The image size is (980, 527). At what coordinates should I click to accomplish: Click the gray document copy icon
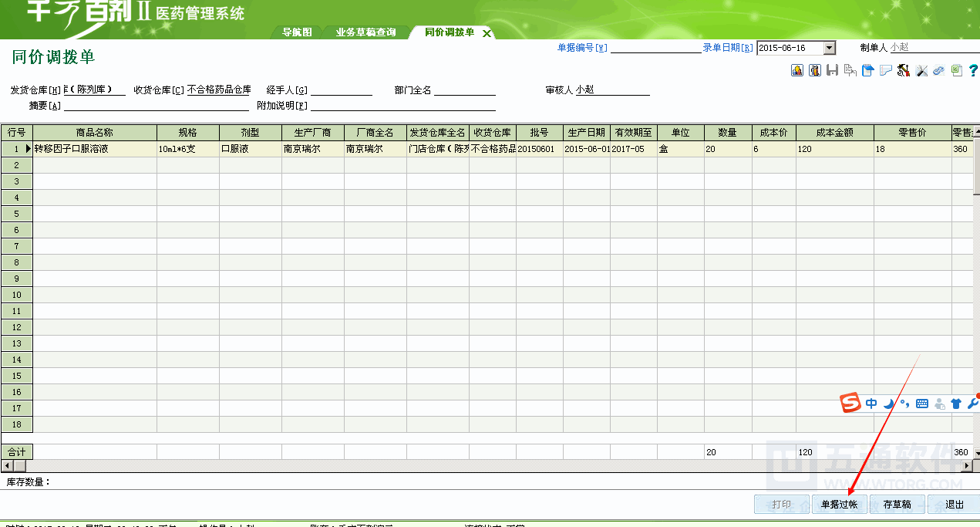click(850, 70)
